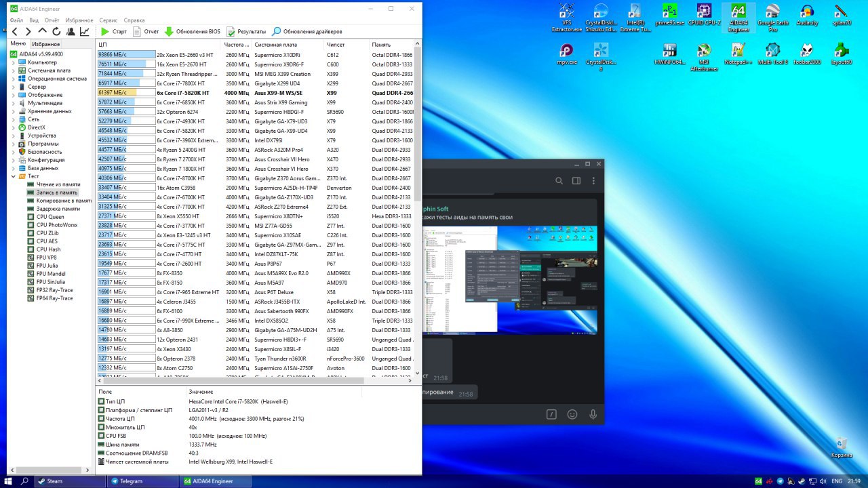The height and width of the screenshot is (488, 868).
Task: Click the Отчёт toolbar button
Action: (x=146, y=31)
